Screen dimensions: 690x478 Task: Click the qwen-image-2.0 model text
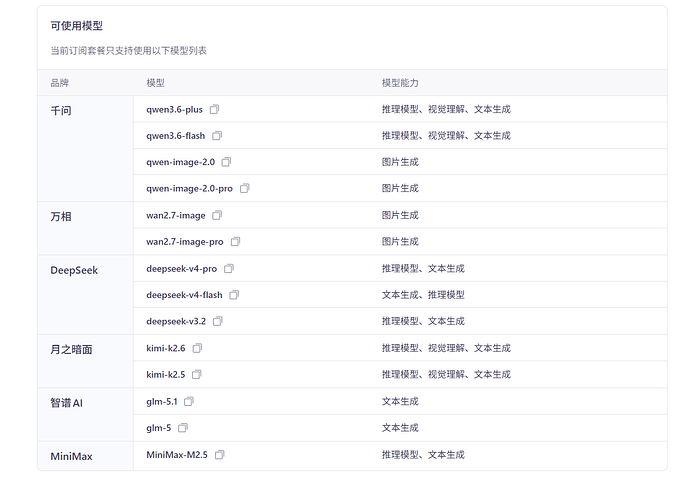180,162
